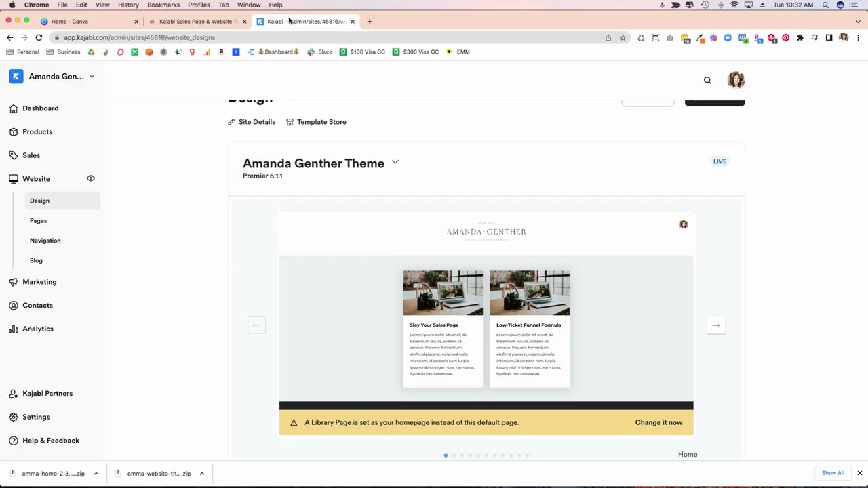Open the $300 Visa GC bookmark
Viewport: 868px width, 488px height.
(416, 52)
